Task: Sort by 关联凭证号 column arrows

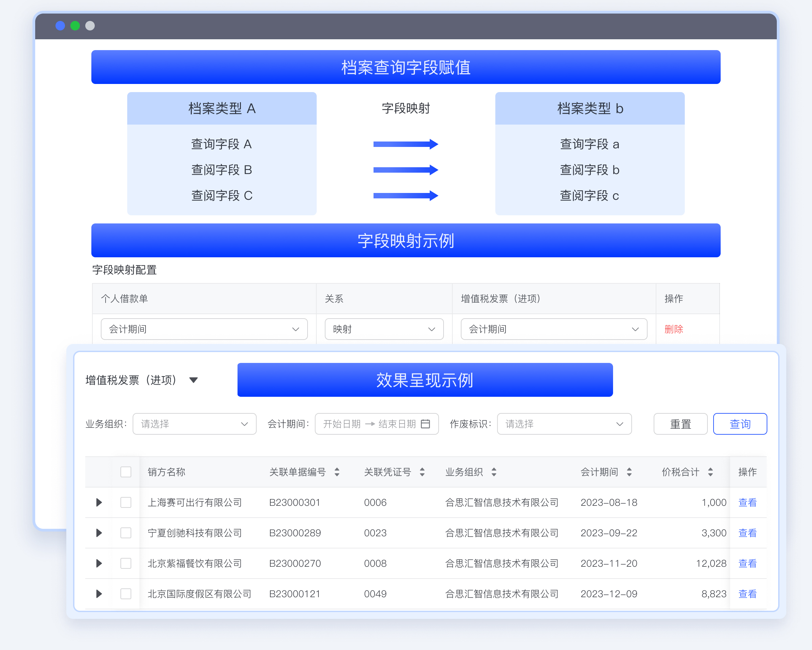Action: click(422, 472)
